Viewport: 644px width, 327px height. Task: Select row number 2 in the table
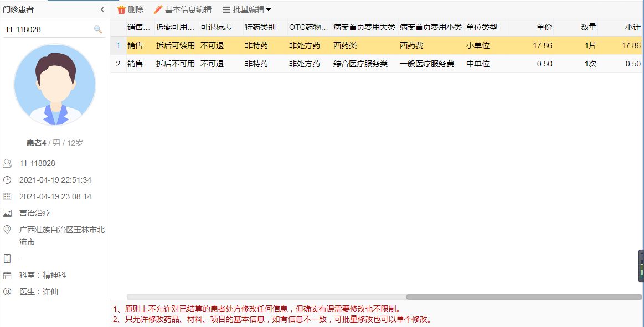pos(119,64)
